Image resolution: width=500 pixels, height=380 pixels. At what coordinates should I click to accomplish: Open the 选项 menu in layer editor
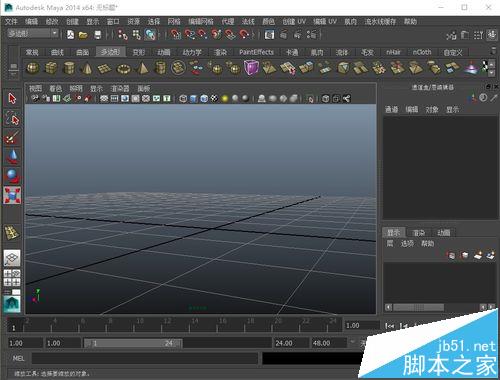(x=407, y=244)
